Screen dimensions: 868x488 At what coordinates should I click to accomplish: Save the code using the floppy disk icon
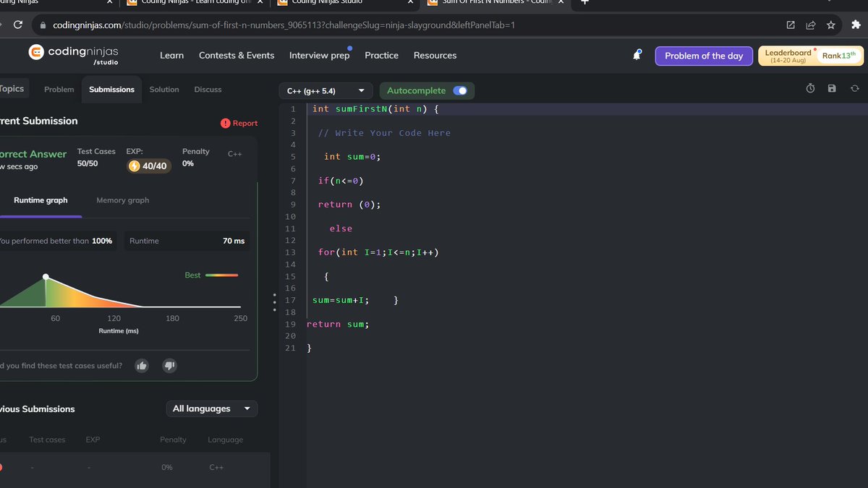832,87
